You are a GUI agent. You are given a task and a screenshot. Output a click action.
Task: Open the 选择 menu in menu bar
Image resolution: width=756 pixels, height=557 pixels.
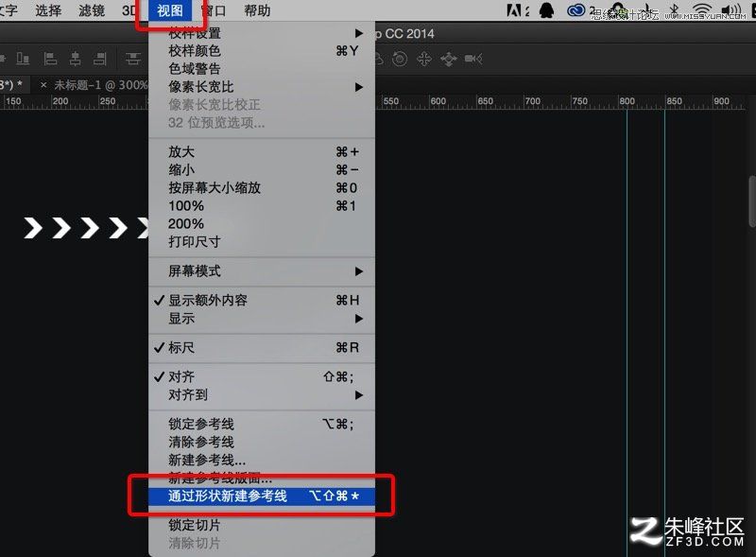click(48, 10)
